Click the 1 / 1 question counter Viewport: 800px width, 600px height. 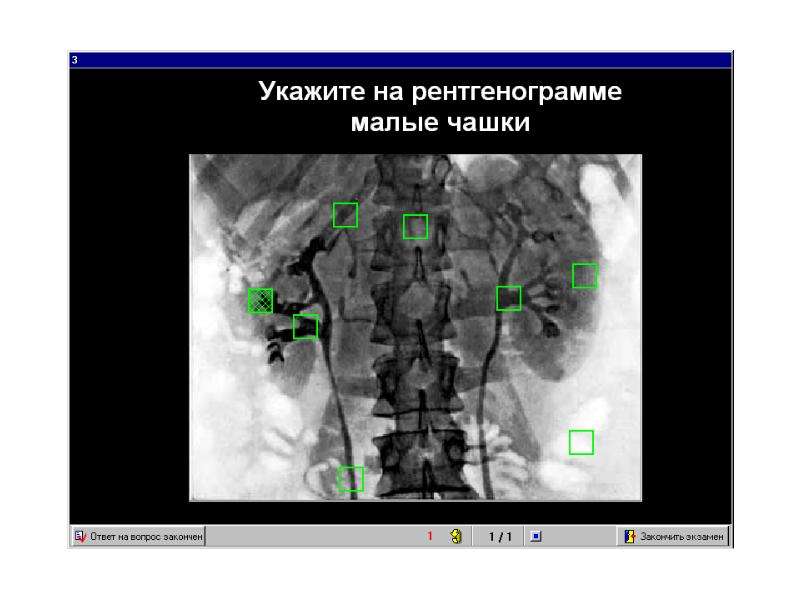499,537
